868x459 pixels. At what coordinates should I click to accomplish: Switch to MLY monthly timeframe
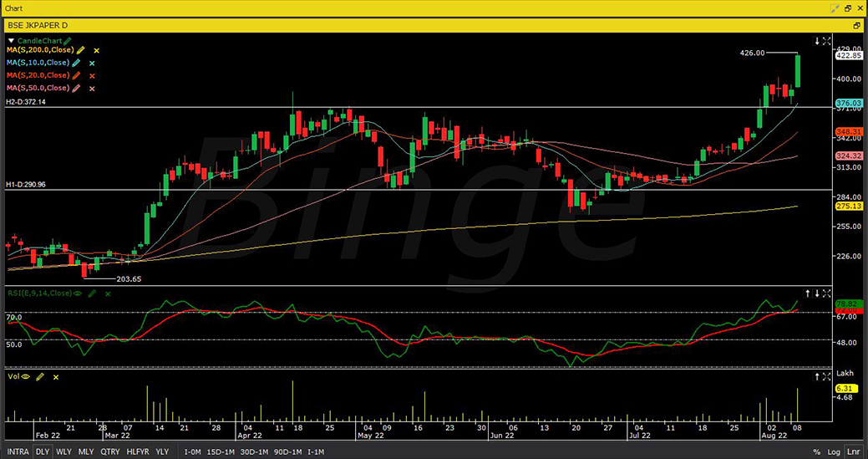[x=86, y=451]
